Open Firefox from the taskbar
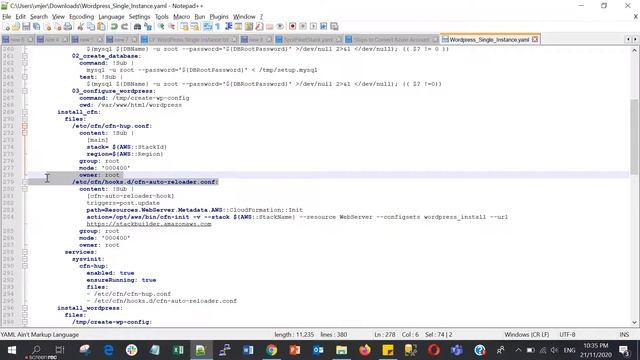The height and width of the screenshot is (360, 640). coord(364,350)
